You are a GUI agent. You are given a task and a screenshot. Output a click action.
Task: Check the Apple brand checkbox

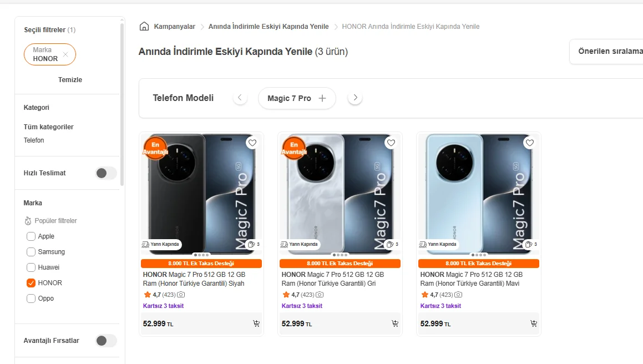pyautogui.click(x=31, y=236)
